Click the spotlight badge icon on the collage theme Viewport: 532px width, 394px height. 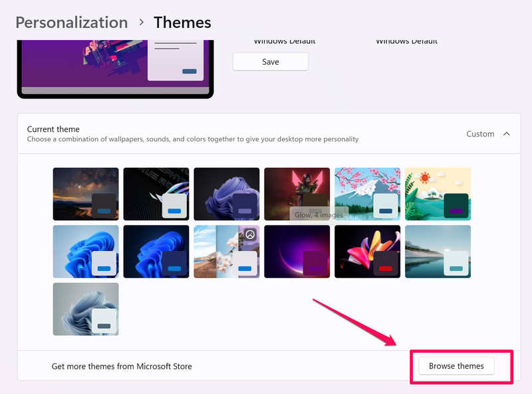click(x=250, y=234)
